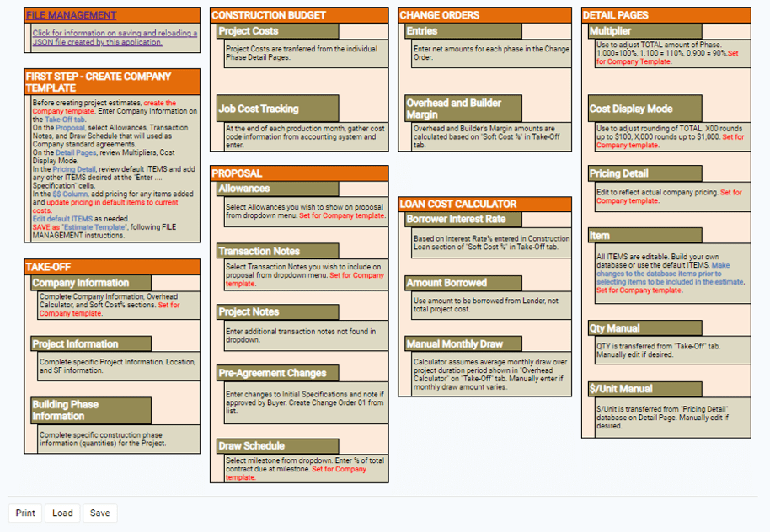Click 'Complete specific construction phase information' text
The image size is (770, 532).
pos(103,439)
